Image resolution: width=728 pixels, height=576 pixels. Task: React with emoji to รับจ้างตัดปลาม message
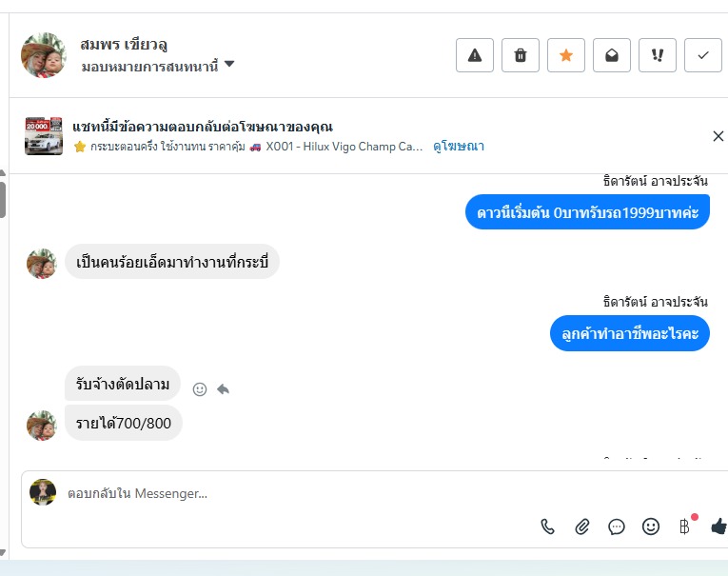(200, 388)
